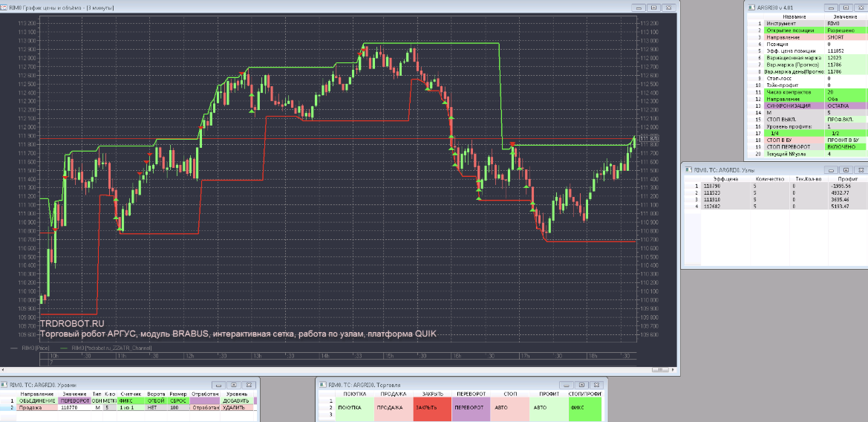This screenshot has width=868, height=422.
Task: Click the Эфф. цена позиции value 111852
Action: 845,51
